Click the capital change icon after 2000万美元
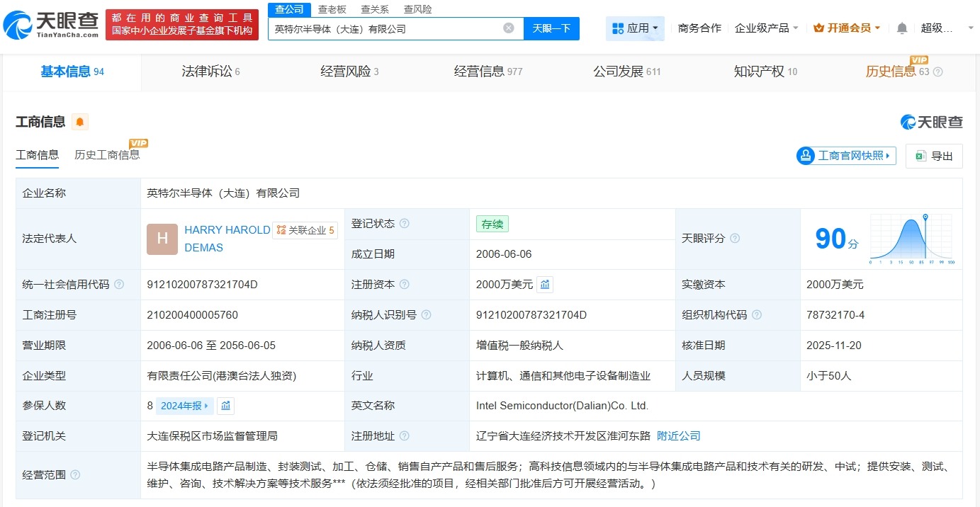This screenshot has height=507, width=980. click(x=544, y=284)
